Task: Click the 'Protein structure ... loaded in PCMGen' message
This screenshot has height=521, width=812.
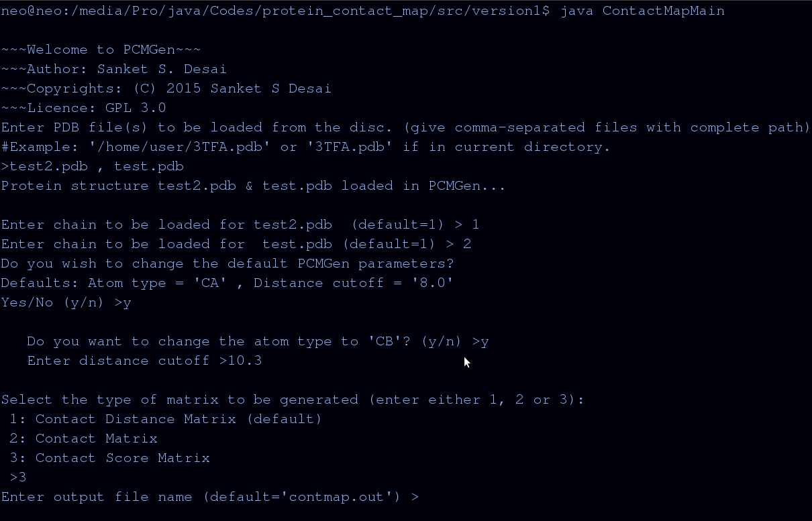Action: [x=253, y=186]
